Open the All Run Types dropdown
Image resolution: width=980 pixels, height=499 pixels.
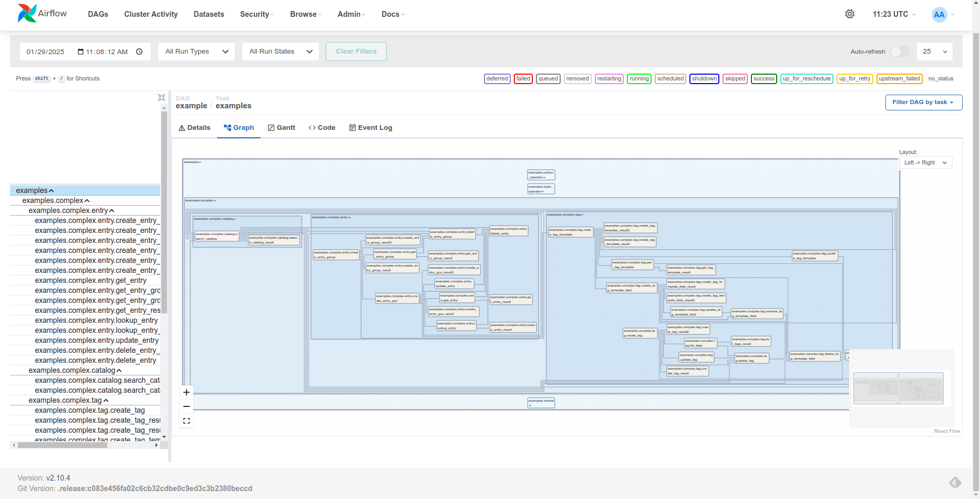click(x=197, y=52)
